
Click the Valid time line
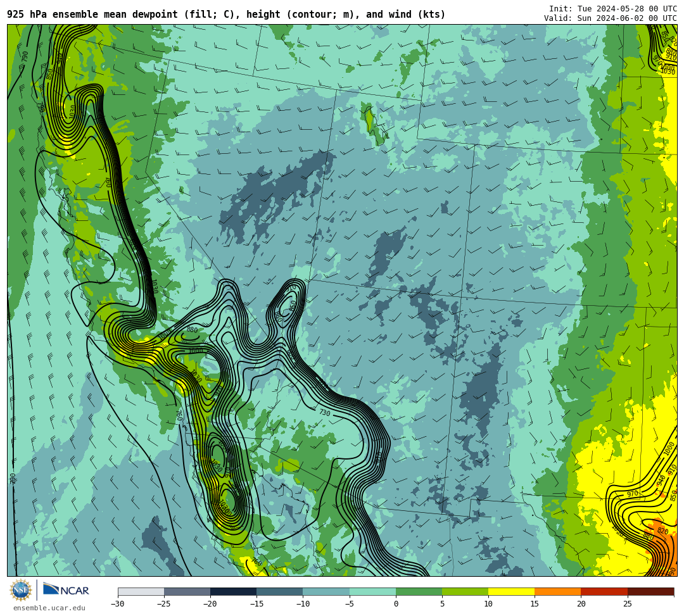611,18
